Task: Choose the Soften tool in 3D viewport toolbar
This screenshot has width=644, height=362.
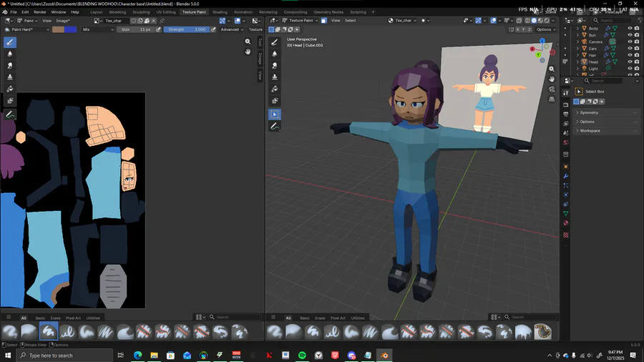Action: (275, 54)
